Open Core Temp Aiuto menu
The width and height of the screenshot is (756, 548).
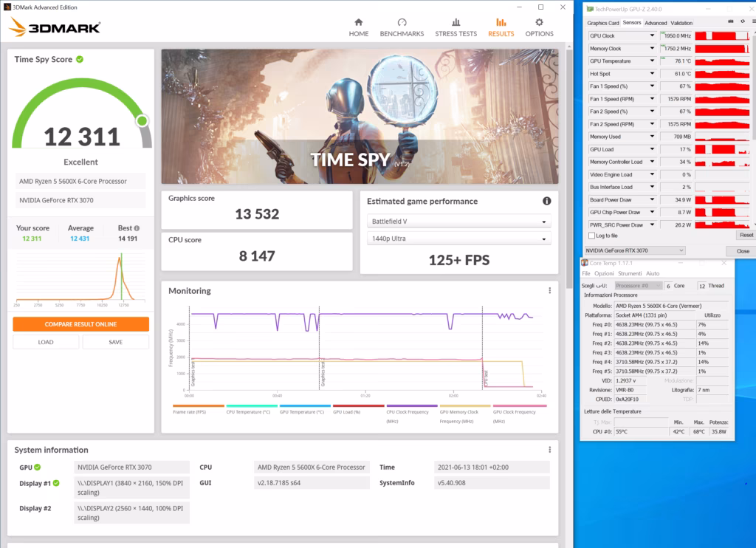[653, 273]
